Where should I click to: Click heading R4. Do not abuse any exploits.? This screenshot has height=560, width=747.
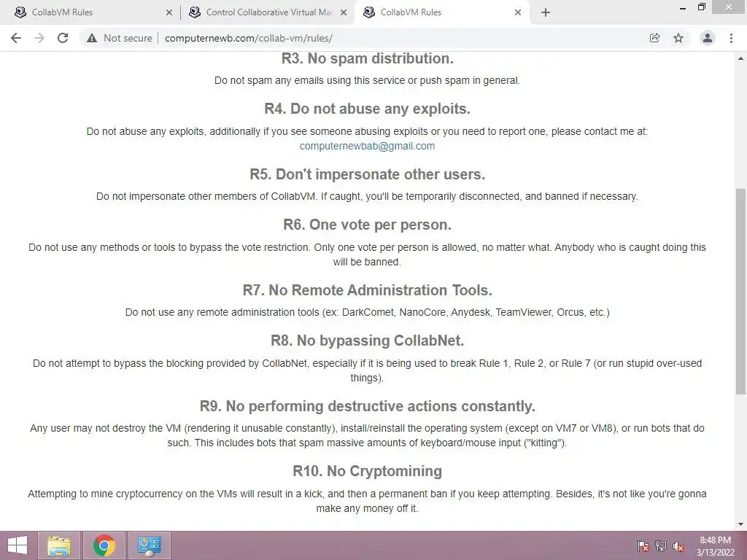tap(368, 109)
